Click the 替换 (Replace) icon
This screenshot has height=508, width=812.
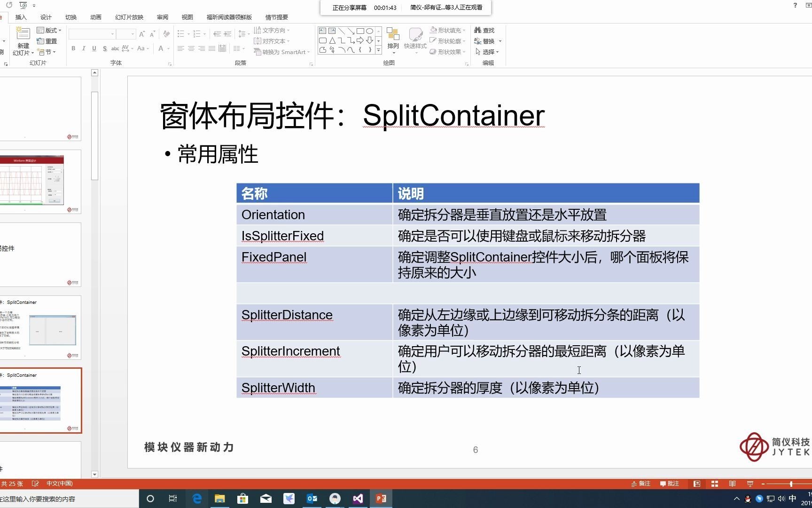click(487, 41)
